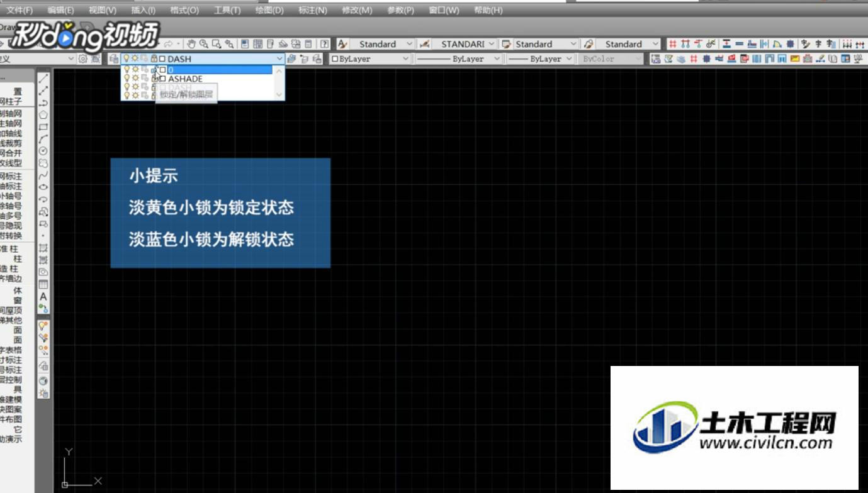This screenshot has width=868, height=493.
Task: Select the Spline draw tool
Action: pos(43,175)
